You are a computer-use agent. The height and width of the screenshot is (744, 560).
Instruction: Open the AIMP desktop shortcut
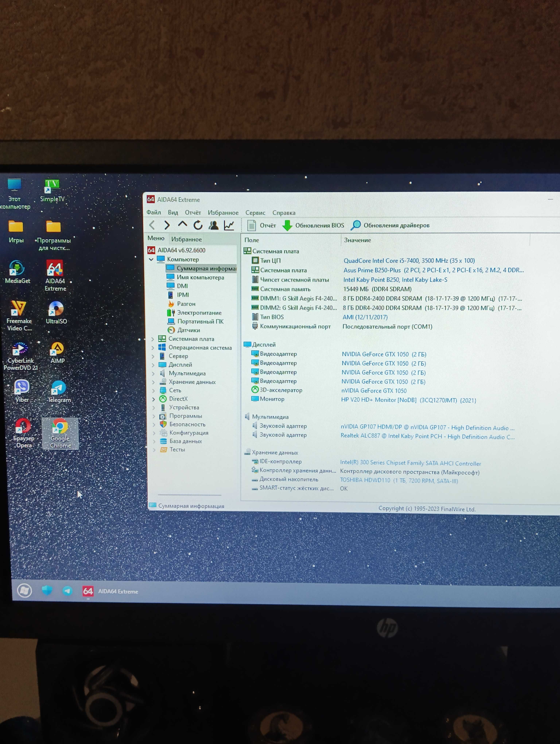pyautogui.click(x=57, y=352)
